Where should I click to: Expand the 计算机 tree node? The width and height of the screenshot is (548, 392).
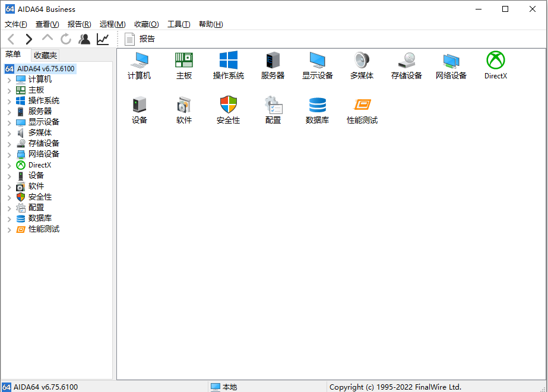[9, 80]
